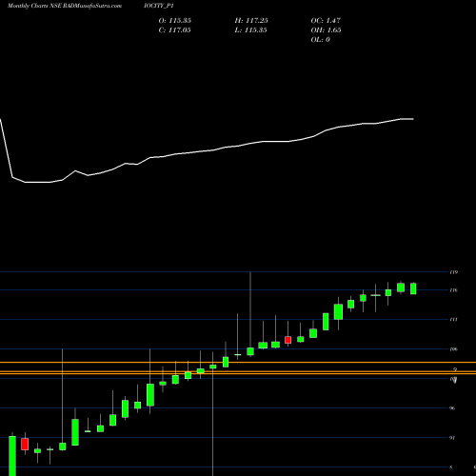
Task: Click the Monthly Charts NSE BADMunafaSutra.com title
Action: coord(65,6)
